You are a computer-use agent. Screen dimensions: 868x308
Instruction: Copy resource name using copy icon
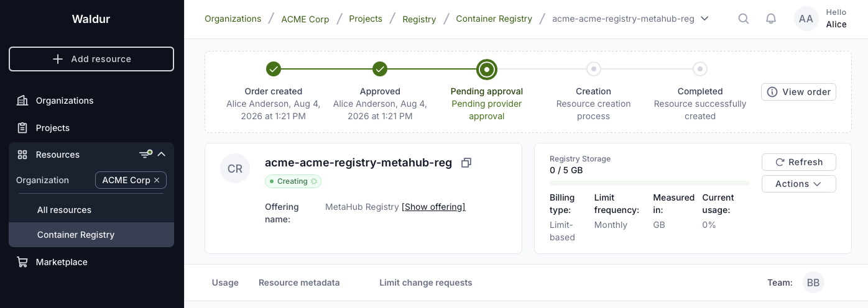[x=466, y=163]
